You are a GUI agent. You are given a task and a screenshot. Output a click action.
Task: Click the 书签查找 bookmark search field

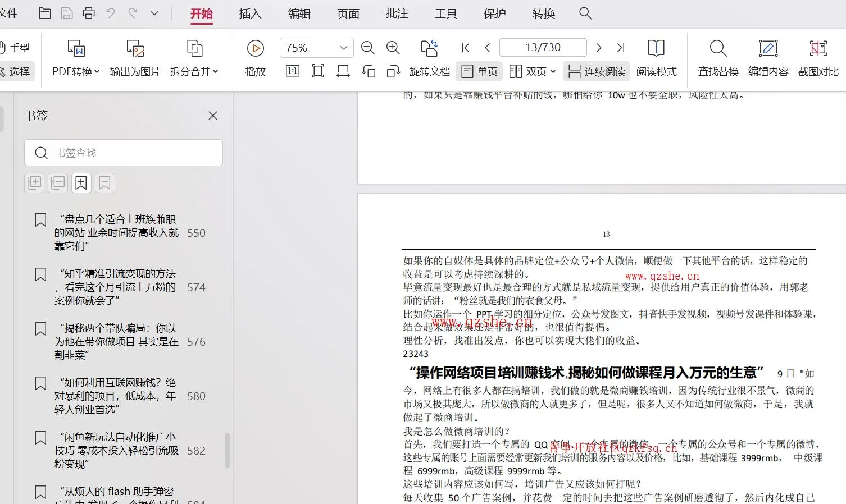coord(124,153)
